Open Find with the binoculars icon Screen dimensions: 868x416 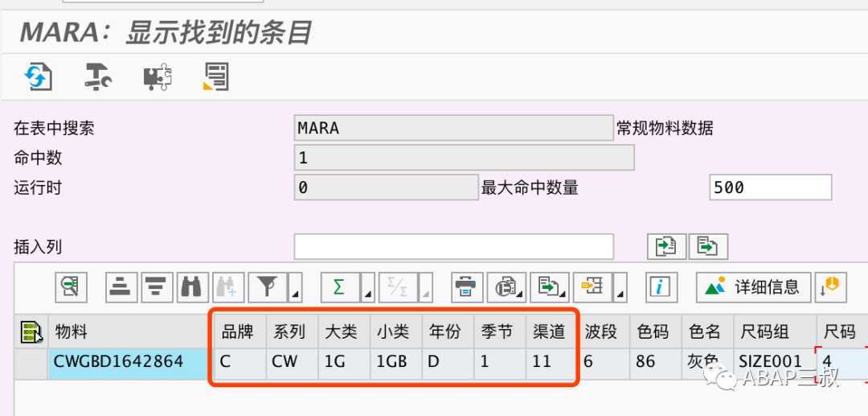192,287
